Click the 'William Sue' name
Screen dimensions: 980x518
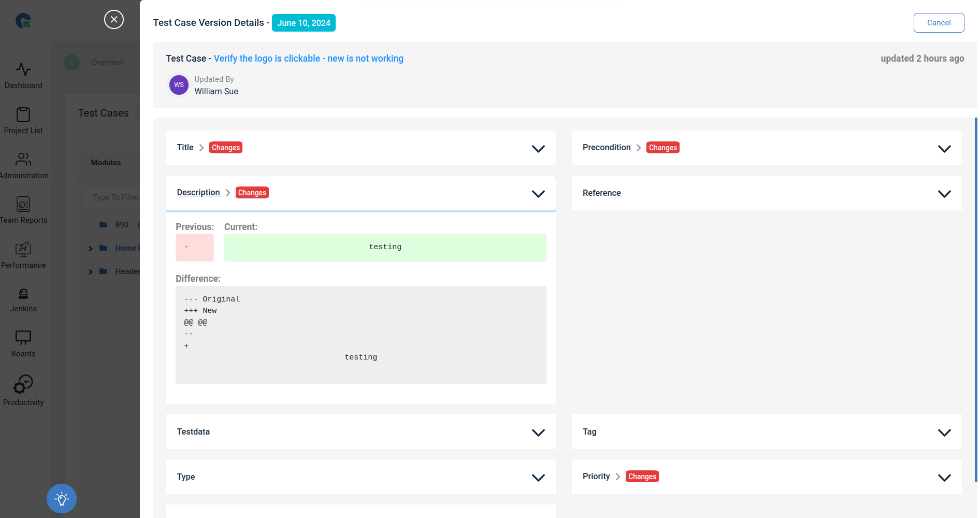(216, 92)
